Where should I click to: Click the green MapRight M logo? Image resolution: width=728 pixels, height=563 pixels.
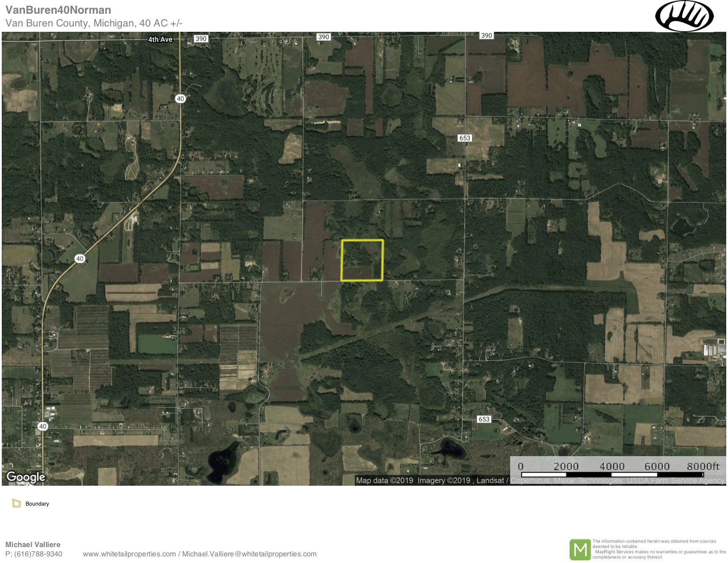(580, 549)
